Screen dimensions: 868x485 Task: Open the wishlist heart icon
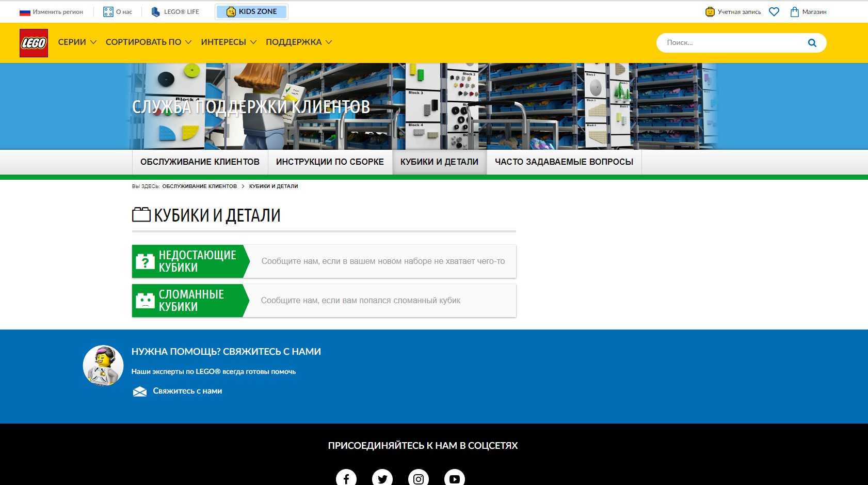point(774,12)
